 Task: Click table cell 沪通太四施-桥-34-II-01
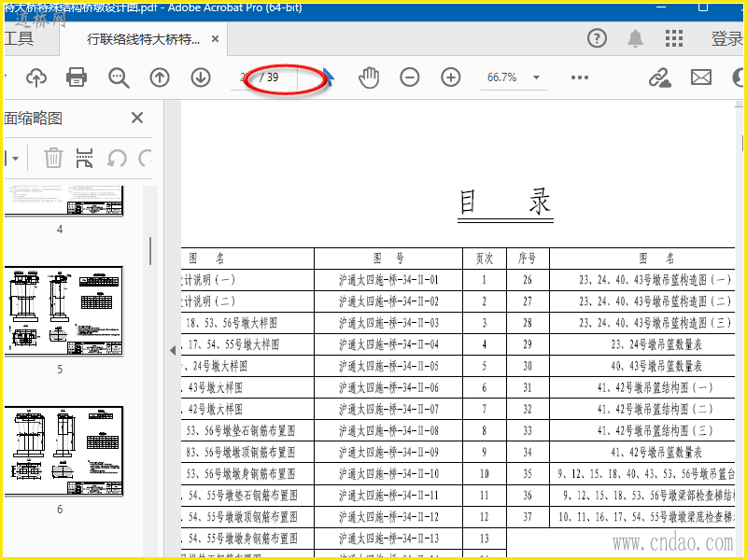pos(388,280)
